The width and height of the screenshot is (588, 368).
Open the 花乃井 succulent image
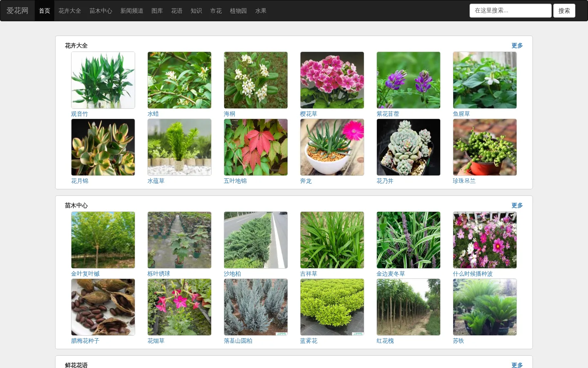pyautogui.click(x=408, y=147)
